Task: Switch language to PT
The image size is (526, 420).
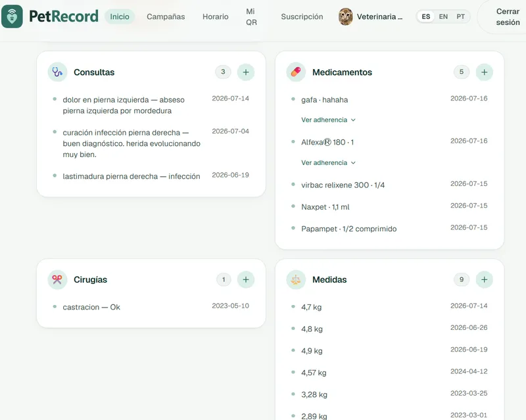Action: tap(460, 16)
